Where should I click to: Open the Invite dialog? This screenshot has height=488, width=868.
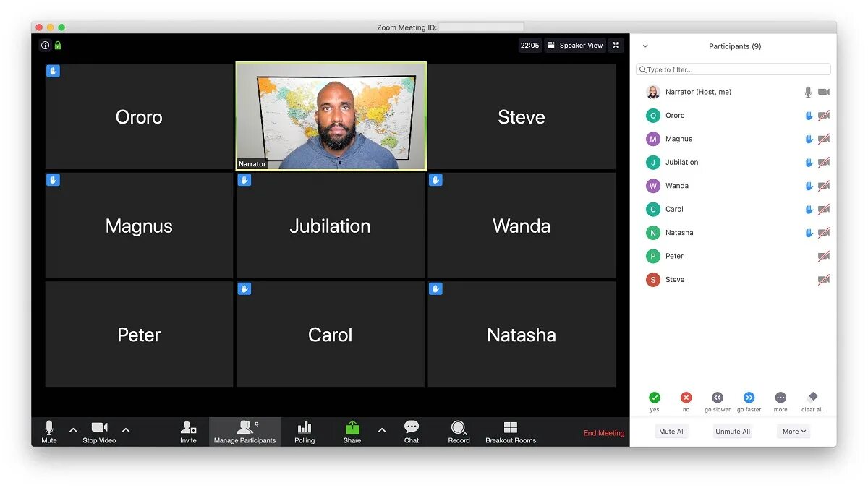pos(188,432)
